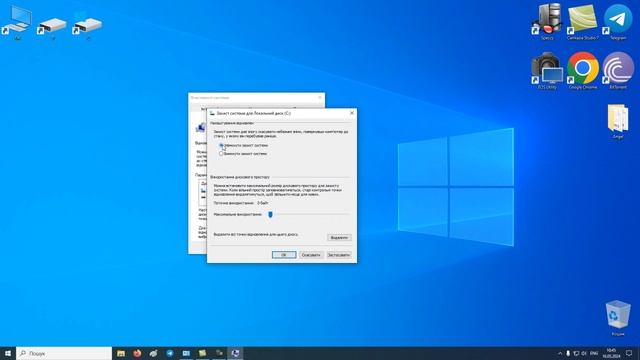The width and height of the screenshot is (640, 360).
Task: Open Telegram from the taskbar
Action: point(170,353)
